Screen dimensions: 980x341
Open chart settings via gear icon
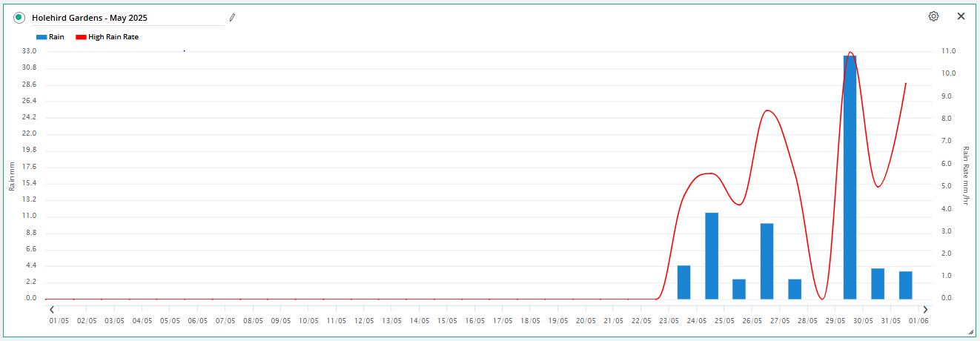(933, 16)
